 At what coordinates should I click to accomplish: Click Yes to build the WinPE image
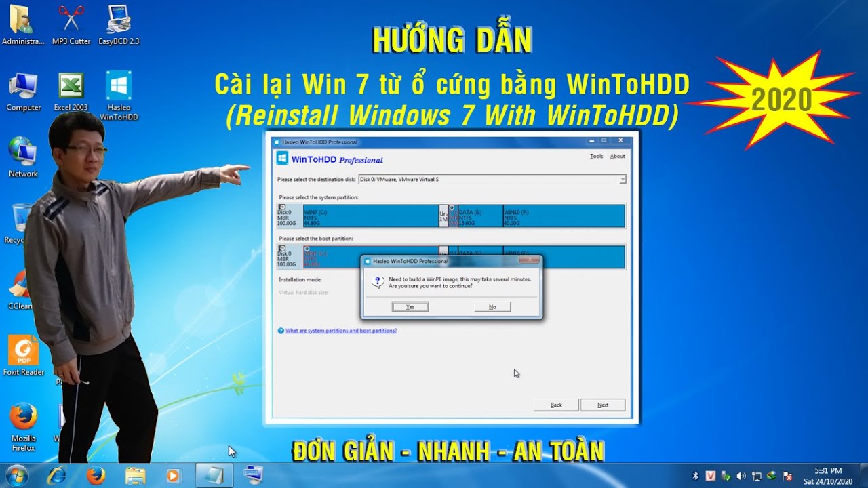point(410,307)
